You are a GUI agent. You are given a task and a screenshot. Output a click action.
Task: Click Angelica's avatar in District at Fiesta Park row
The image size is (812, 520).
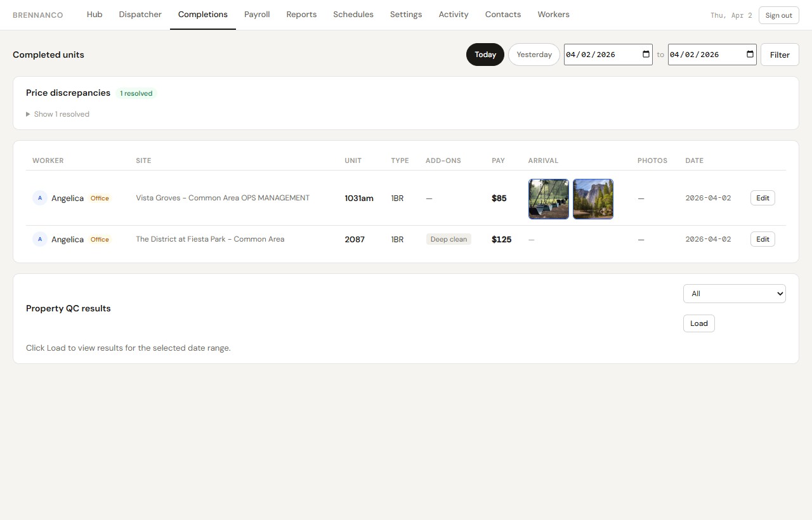[40, 239]
